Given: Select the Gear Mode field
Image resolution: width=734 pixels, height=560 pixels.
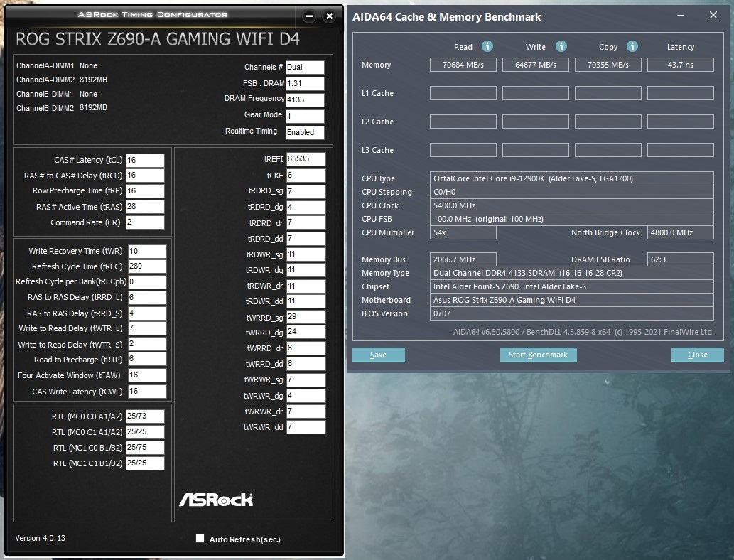Looking at the screenshot, I should click(305, 116).
